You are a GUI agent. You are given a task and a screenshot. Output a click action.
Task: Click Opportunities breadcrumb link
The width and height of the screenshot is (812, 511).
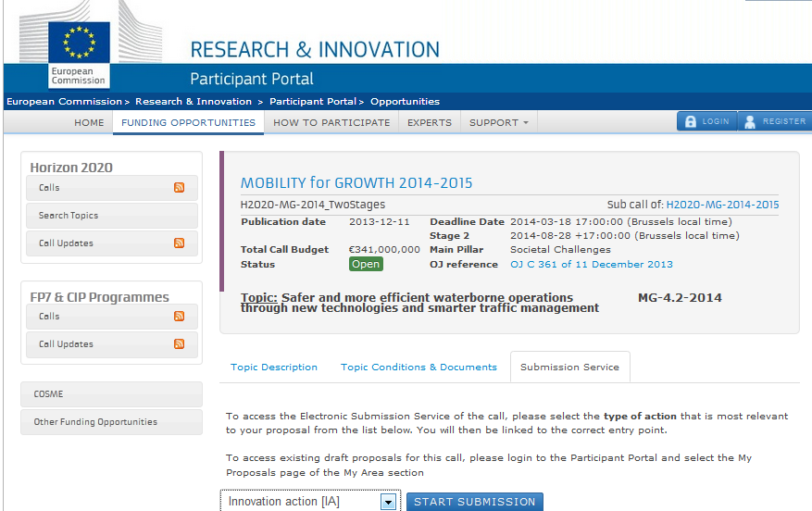point(405,102)
